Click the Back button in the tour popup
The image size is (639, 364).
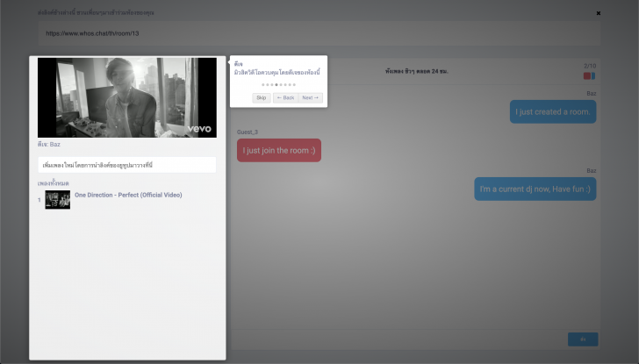285,97
